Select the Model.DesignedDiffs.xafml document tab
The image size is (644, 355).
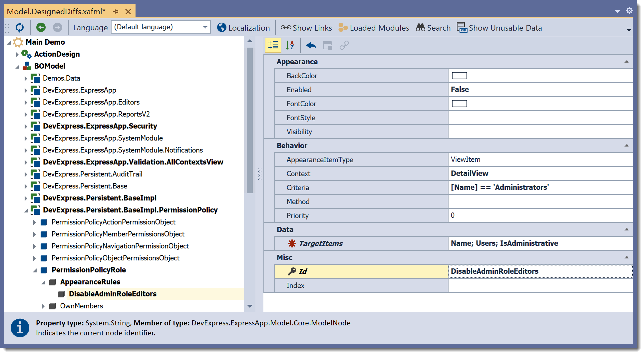pos(56,12)
